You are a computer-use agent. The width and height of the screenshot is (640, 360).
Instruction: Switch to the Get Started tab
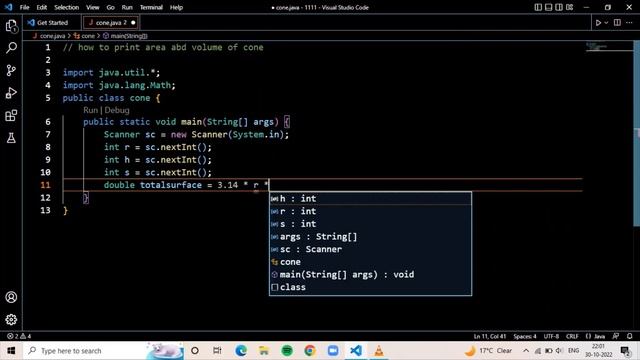pyautogui.click(x=52, y=23)
